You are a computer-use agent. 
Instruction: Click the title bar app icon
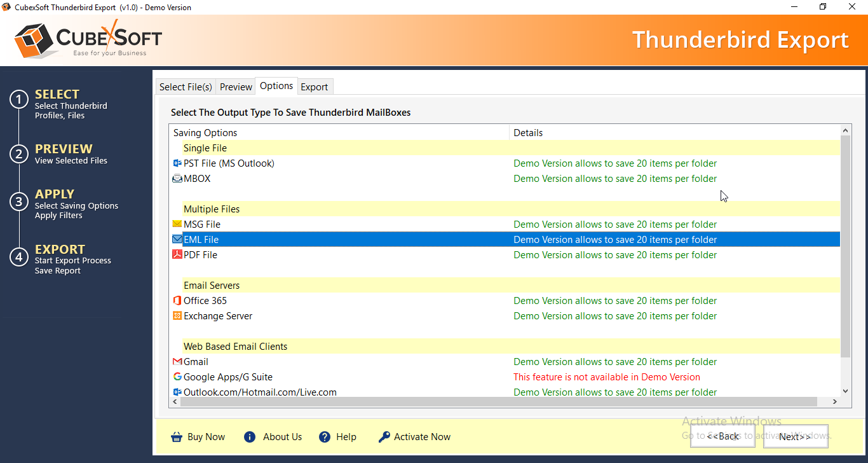(x=7, y=7)
